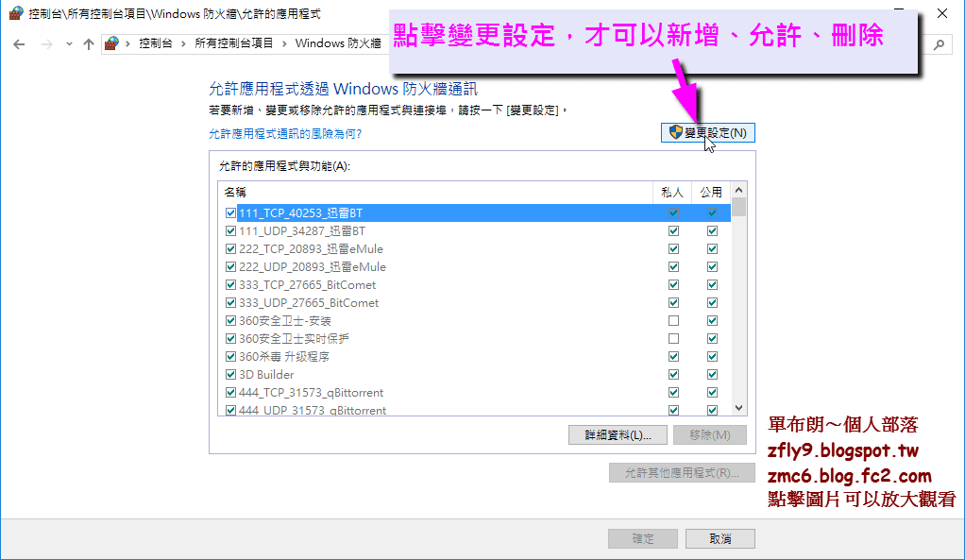
Task: Toggle 私人 checkbox for 360安全卫士-安装
Action: point(674,321)
